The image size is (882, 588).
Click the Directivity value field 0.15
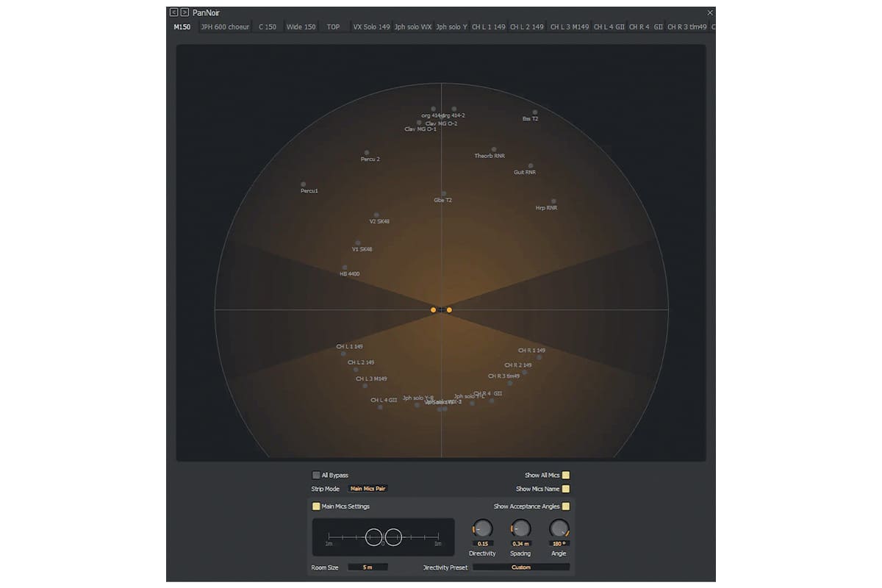[483, 544]
